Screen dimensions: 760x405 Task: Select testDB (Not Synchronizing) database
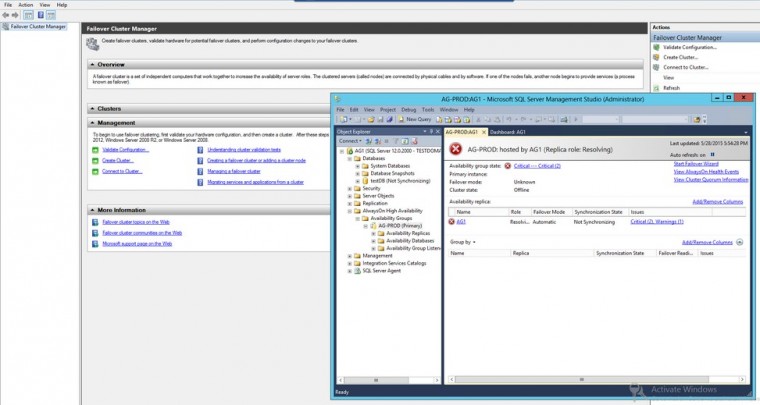400,181
